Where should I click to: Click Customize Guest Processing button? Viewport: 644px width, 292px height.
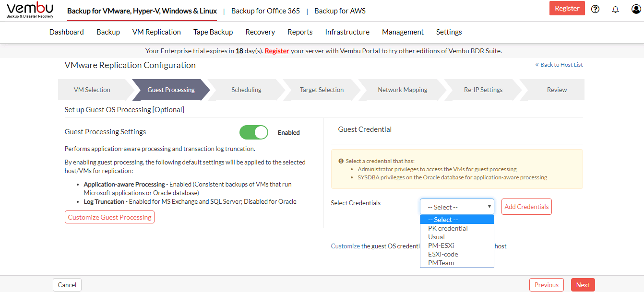point(109,217)
